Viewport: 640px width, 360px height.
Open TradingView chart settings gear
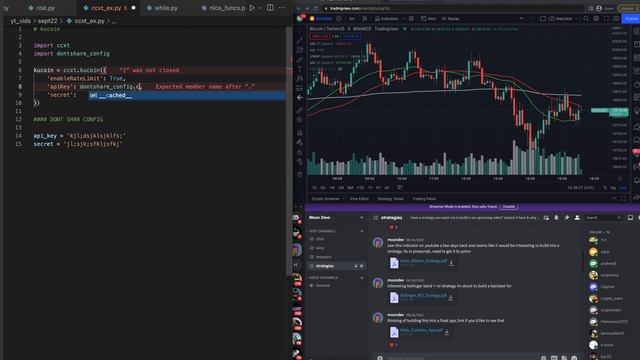click(x=596, y=19)
